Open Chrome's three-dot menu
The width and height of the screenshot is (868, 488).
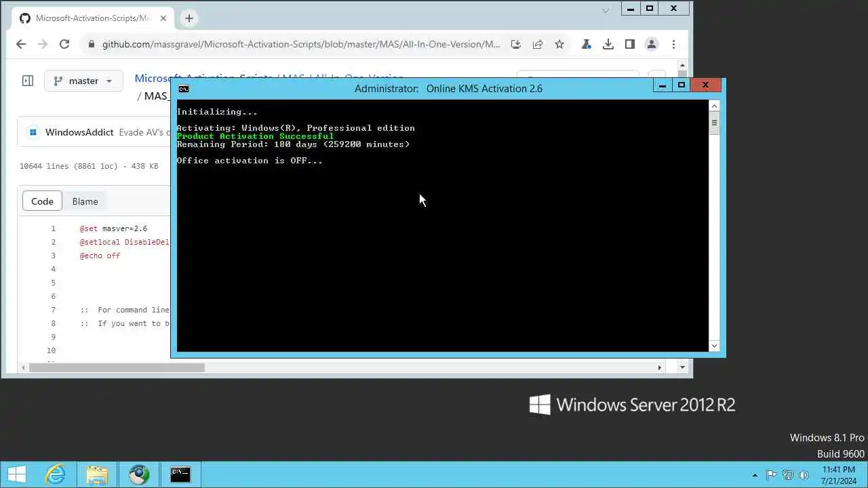coord(673,44)
